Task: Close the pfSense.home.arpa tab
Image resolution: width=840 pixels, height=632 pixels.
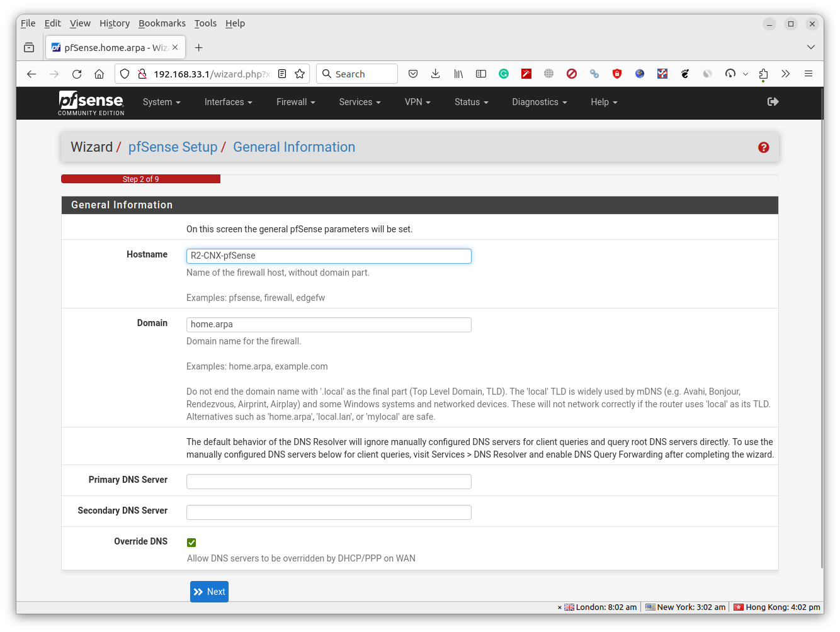Action: pos(175,47)
